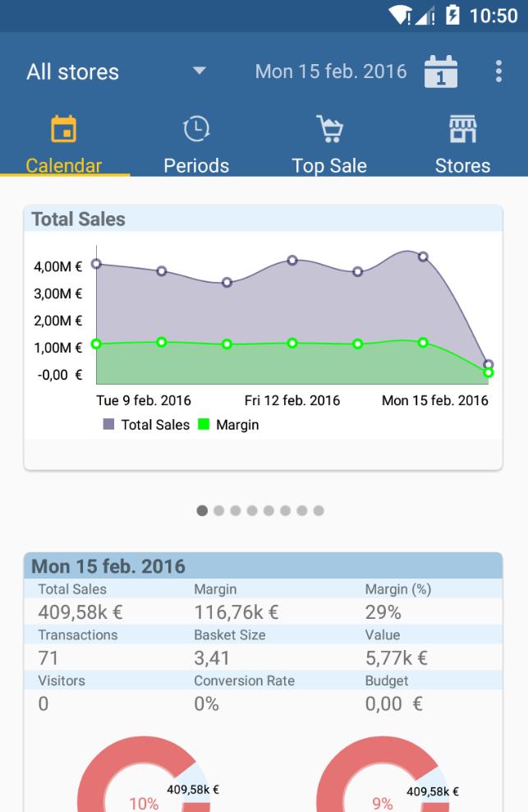Expand the All stores dropdown arrow
The image size is (528, 812).
pyautogui.click(x=200, y=72)
